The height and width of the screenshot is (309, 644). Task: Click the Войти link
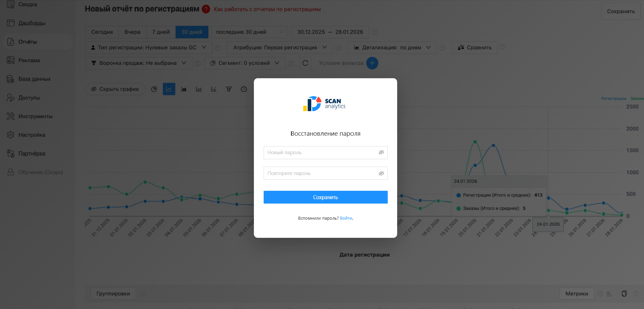346,218
